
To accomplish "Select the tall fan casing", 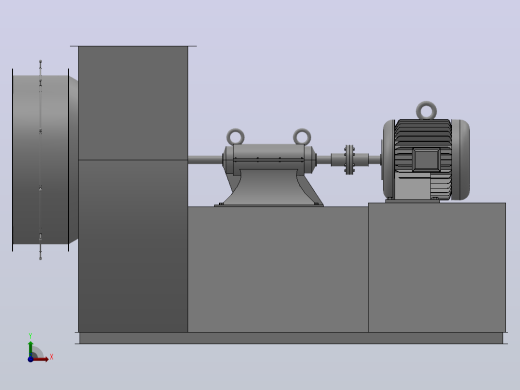I will pos(133,190).
